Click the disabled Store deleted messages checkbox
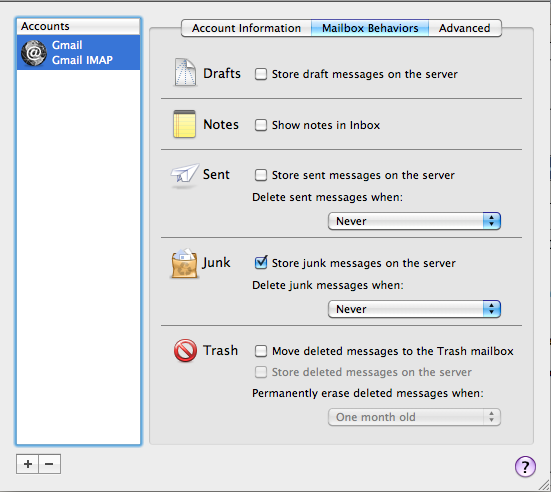Screen dimensions: 551x492 261,372
